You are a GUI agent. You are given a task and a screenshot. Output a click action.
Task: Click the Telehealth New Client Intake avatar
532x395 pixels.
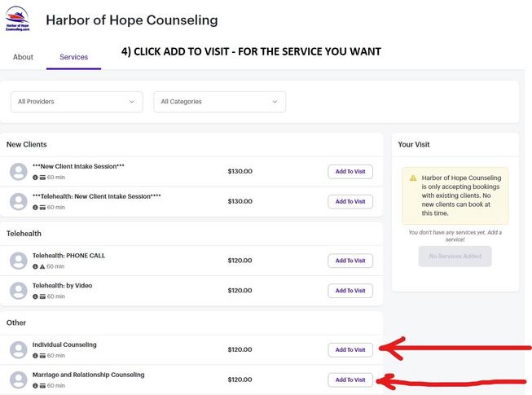click(18, 201)
